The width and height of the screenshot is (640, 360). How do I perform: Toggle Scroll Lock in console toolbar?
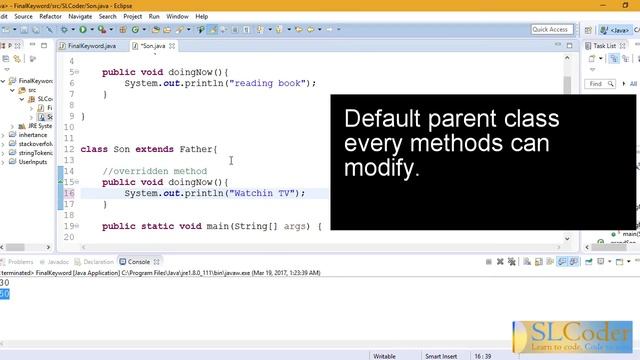tap(539, 262)
